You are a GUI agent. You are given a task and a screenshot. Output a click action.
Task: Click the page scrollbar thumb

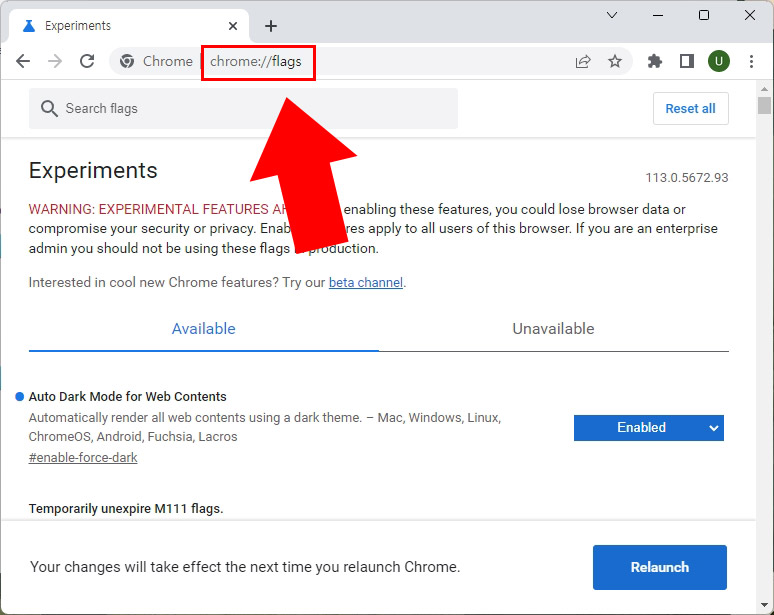tap(764, 106)
